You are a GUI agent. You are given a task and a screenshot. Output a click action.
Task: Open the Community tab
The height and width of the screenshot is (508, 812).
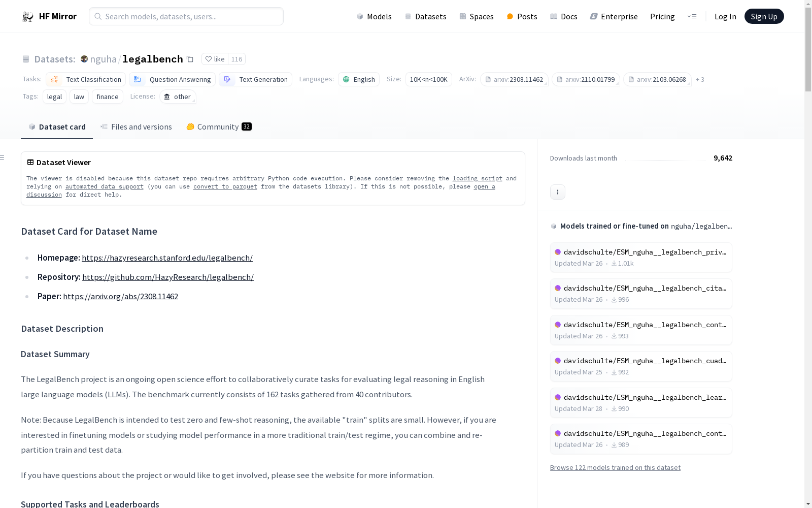click(x=219, y=127)
